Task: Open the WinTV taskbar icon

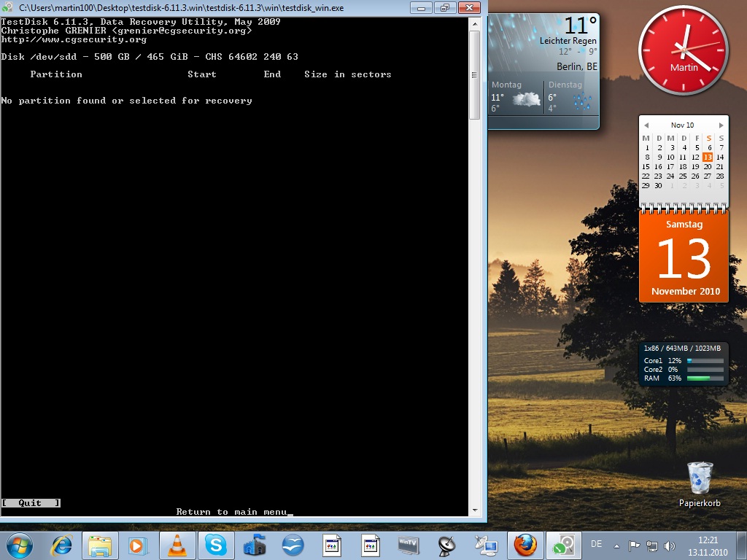Action: [409, 545]
